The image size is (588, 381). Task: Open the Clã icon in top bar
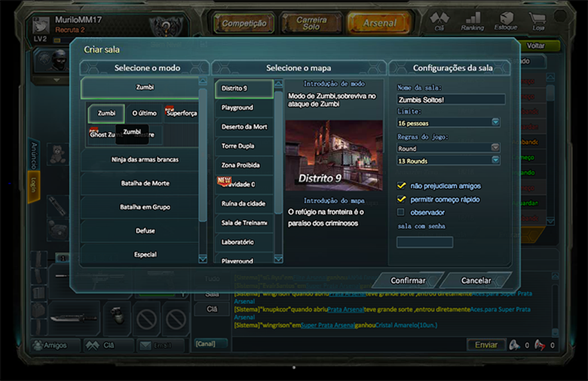point(439,21)
